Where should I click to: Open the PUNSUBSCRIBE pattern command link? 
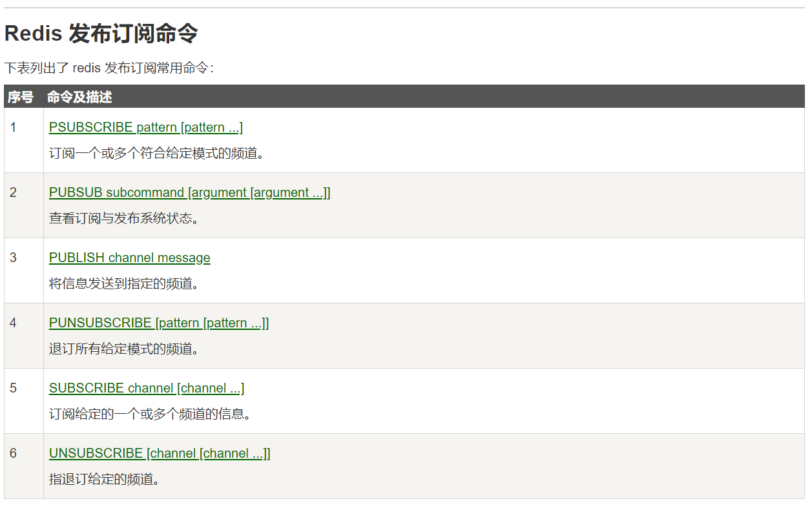[x=159, y=323]
